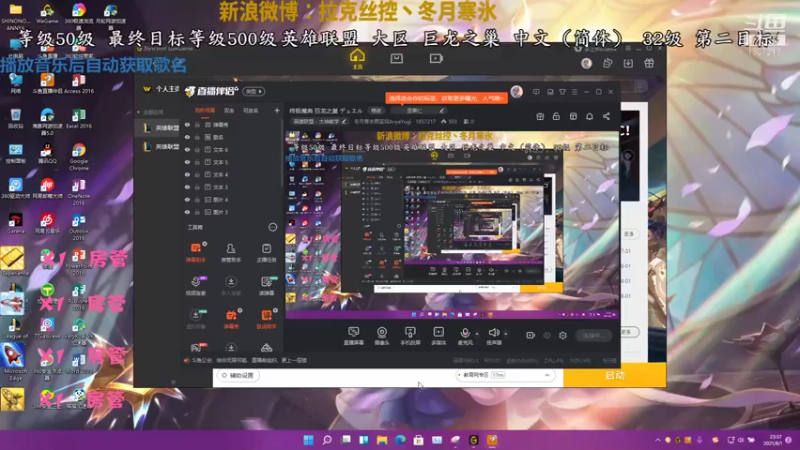The image size is (800, 450).
Task: Open the hamburger menu in streaming app title bar
Action: click(574, 92)
